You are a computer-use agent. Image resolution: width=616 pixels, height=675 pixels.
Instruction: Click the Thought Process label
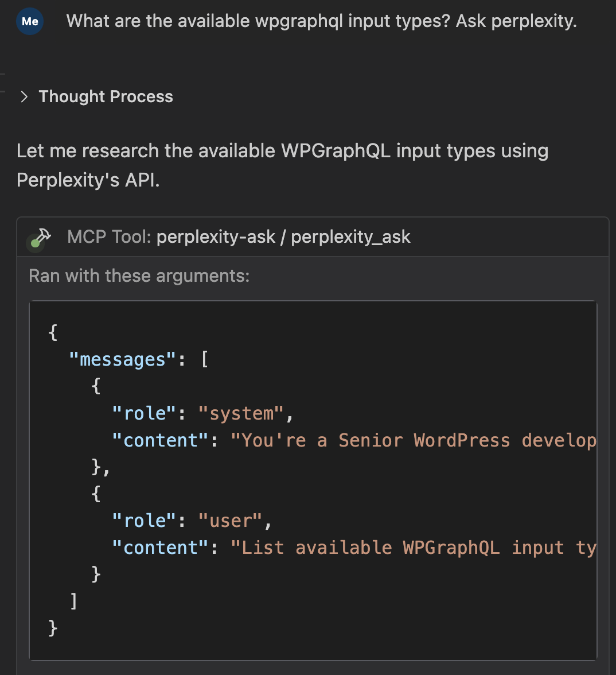point(106,96)
